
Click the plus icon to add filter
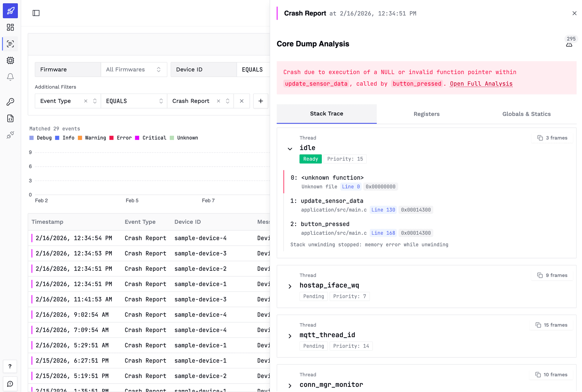[x=260, y=101]
